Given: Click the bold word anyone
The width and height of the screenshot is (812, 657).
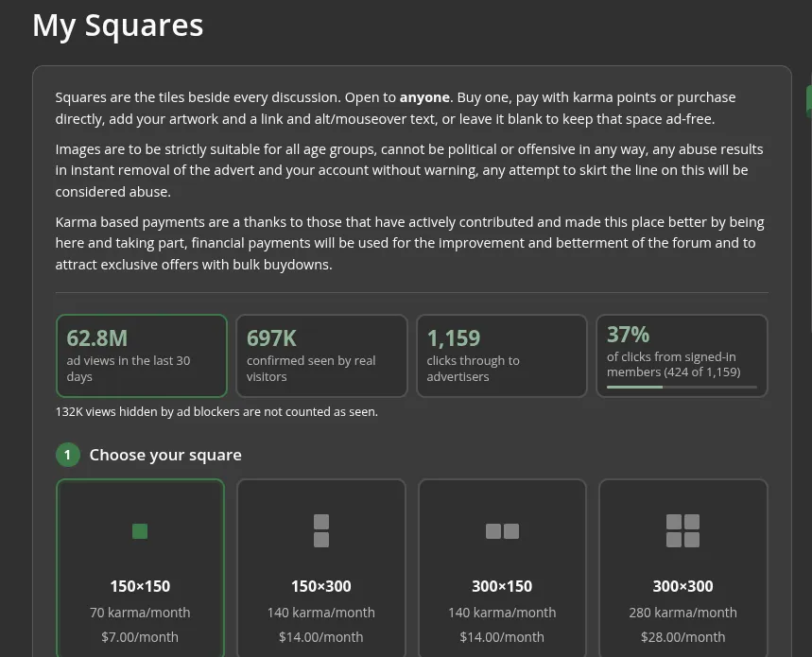Looking at the screenshot, I should pos(424,97).
